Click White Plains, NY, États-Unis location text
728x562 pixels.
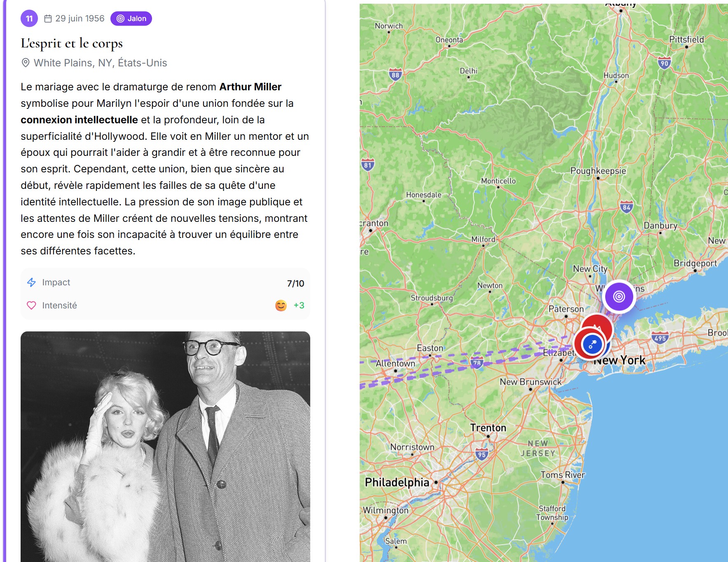point(101,63)
